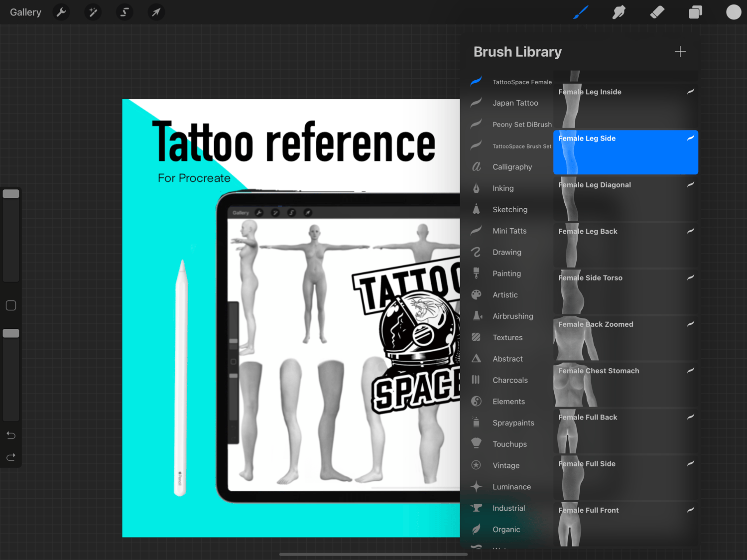The width and height of the screenshot is (747, 560).
Task: Choose the Artistic brush set
Action: tap(511, 295)
